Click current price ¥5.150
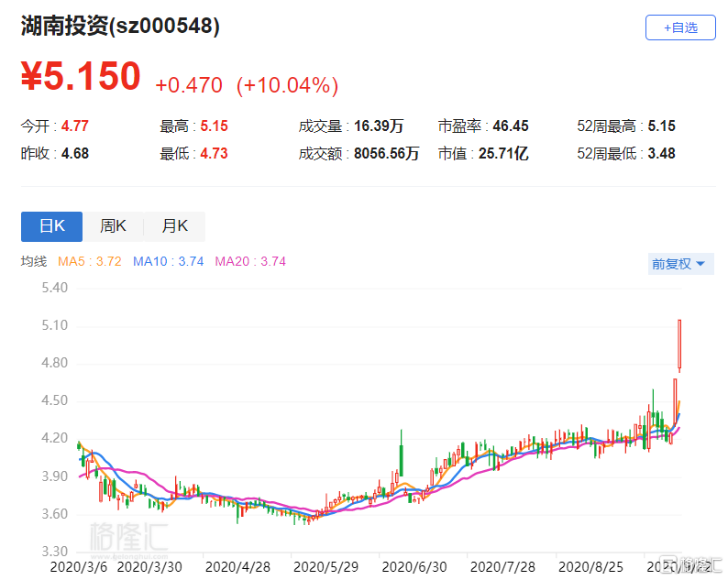 click(81, 76)
